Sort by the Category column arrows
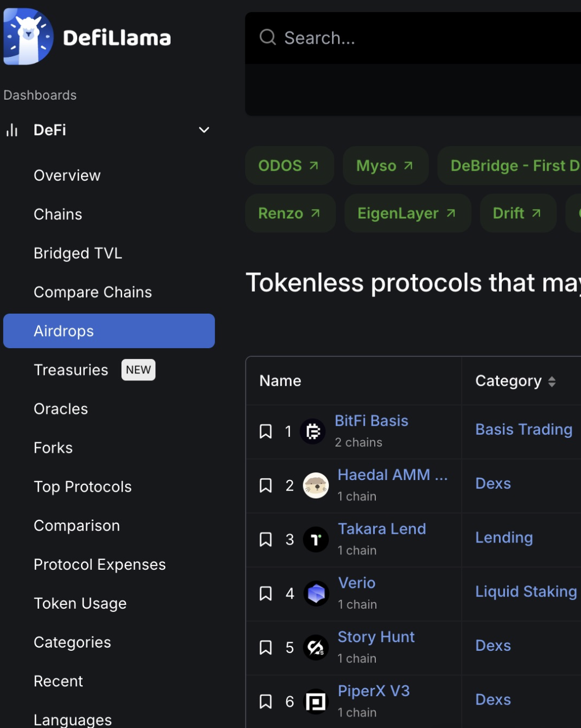 [551, 382]
